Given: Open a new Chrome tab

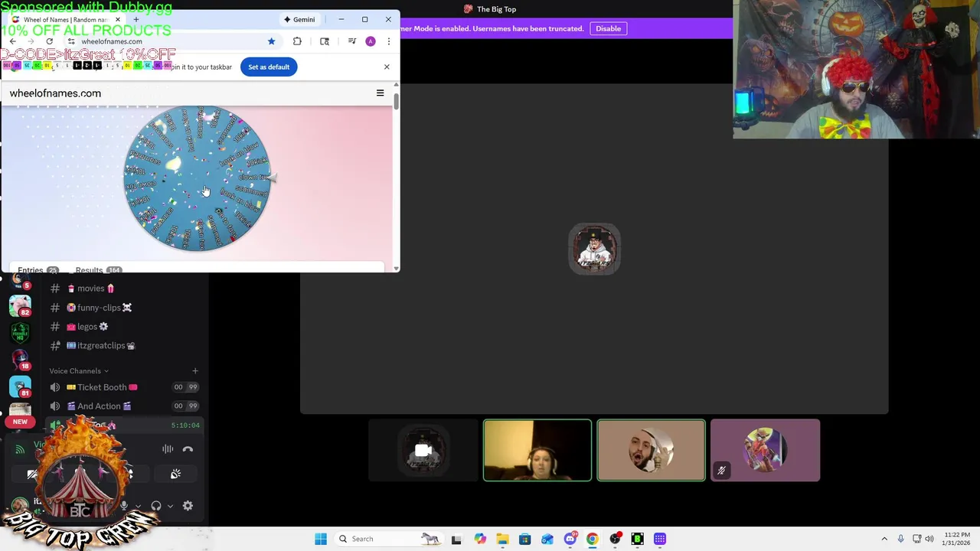Looking at the screenshot, I should (136, 19).
